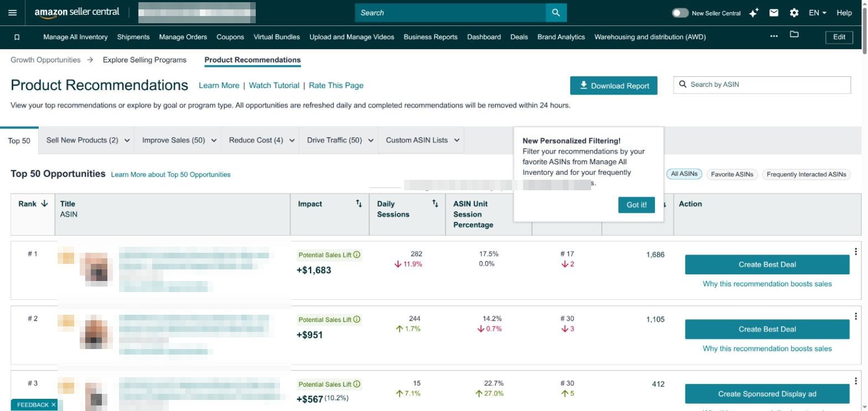Toggle the New Seller Central switch

click(680, 13)
